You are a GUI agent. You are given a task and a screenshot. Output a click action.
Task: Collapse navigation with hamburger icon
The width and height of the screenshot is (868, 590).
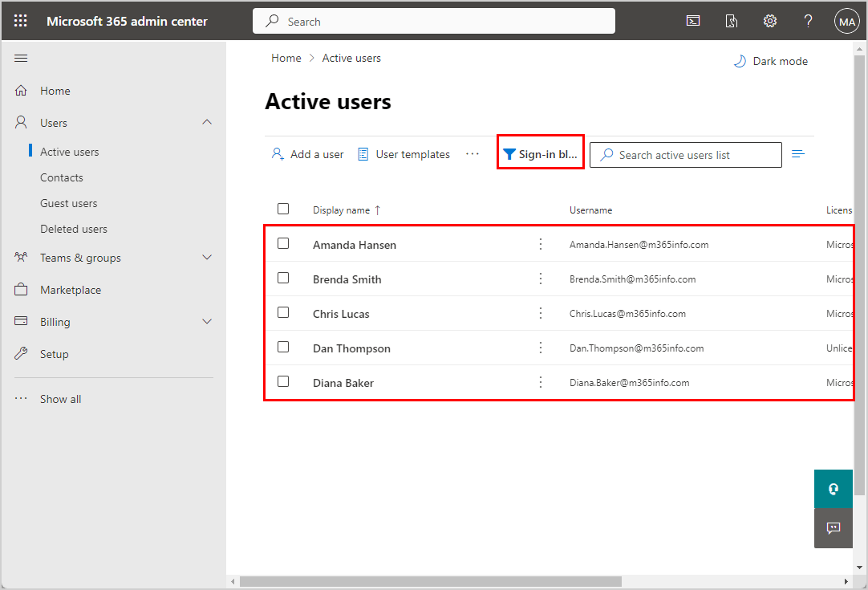tap(21, 58)
